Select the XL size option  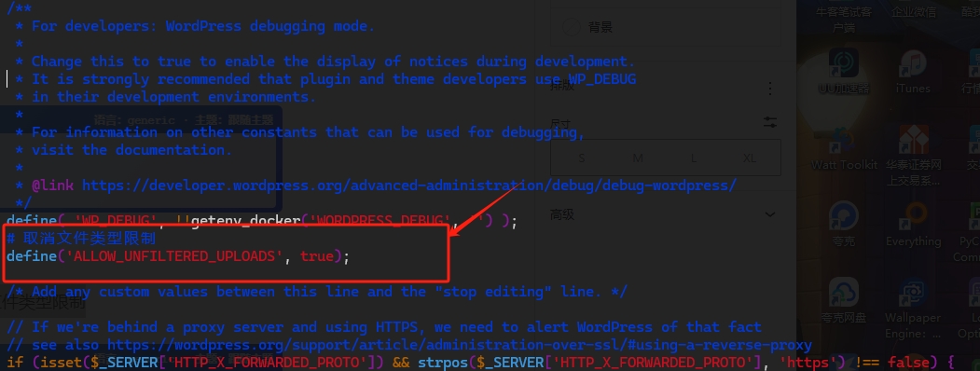[x=750, y=158]
